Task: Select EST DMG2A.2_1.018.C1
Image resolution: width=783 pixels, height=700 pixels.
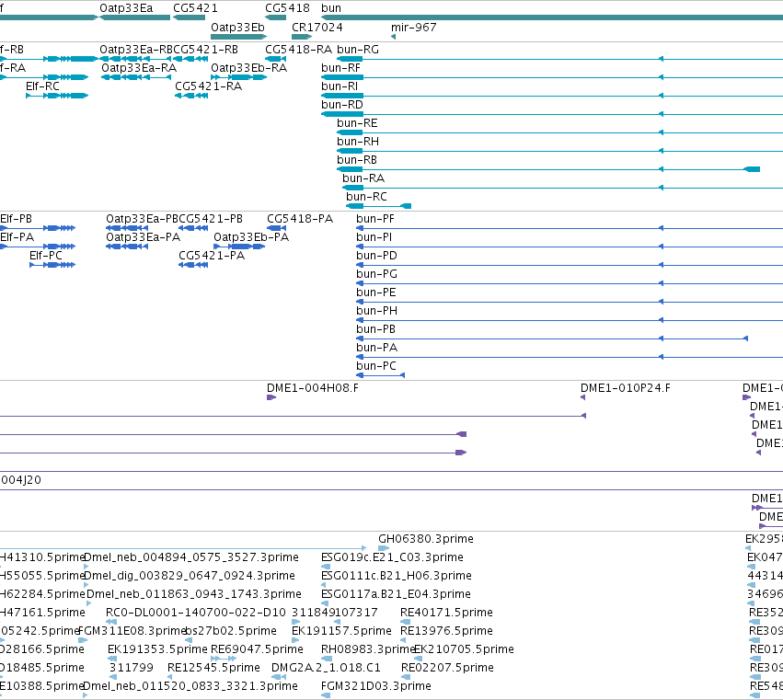Action: [279, 677]
